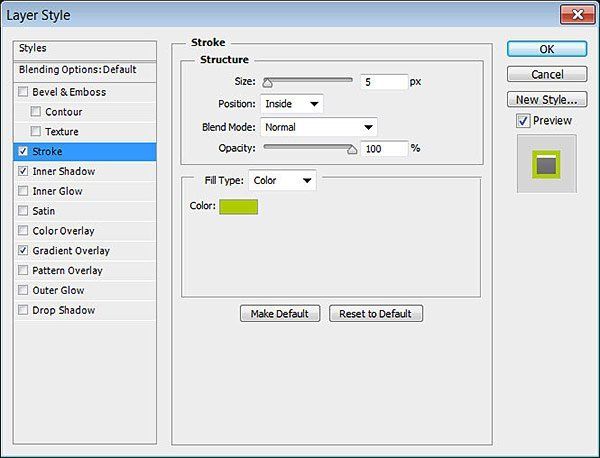Viewport: 600px width, 458px height.
Task: Tick the Texture checkbox
Action: 36,132
